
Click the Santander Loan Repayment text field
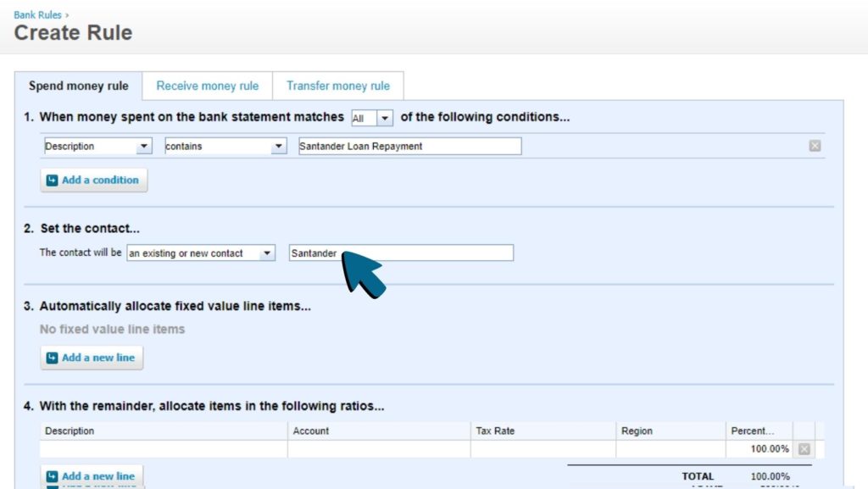click(x=409, y=146)
